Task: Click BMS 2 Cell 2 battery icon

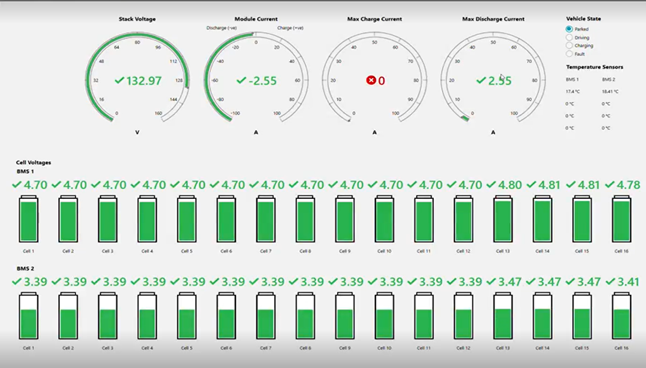Action: click(68, 316)
